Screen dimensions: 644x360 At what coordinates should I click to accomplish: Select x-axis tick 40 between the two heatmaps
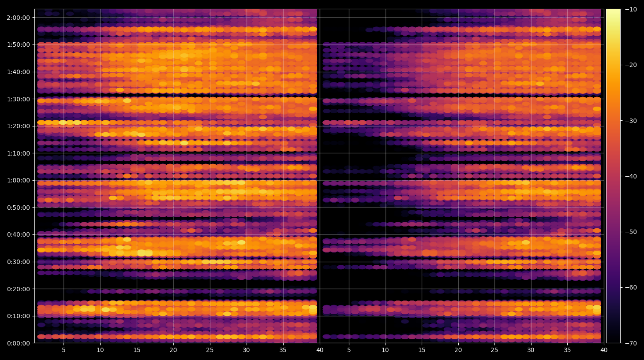point(320,350)
